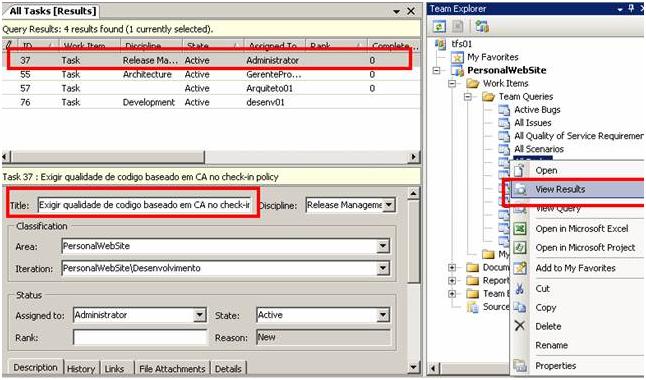Image resolution: width=646 pixels, height=380 pixels.
Task: Click the Title input field
Action: [x=144, y=205]
